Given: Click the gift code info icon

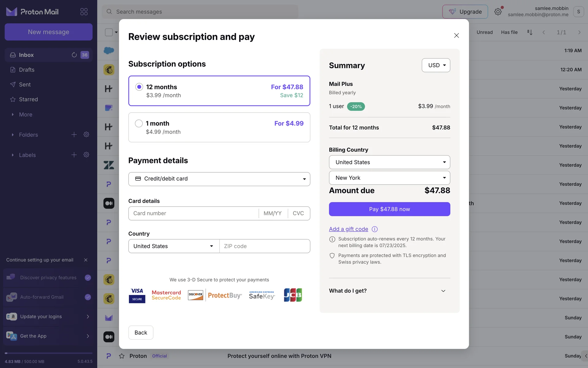Looking at the screenshot, I should [375, 229].
